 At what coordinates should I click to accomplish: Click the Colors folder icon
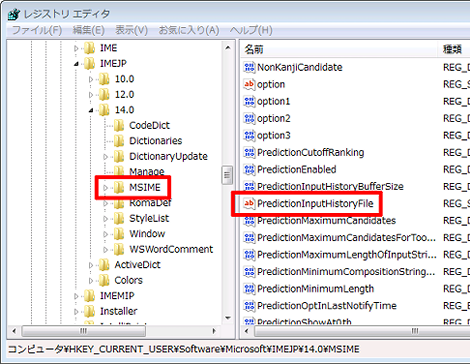tap(104, 280)
